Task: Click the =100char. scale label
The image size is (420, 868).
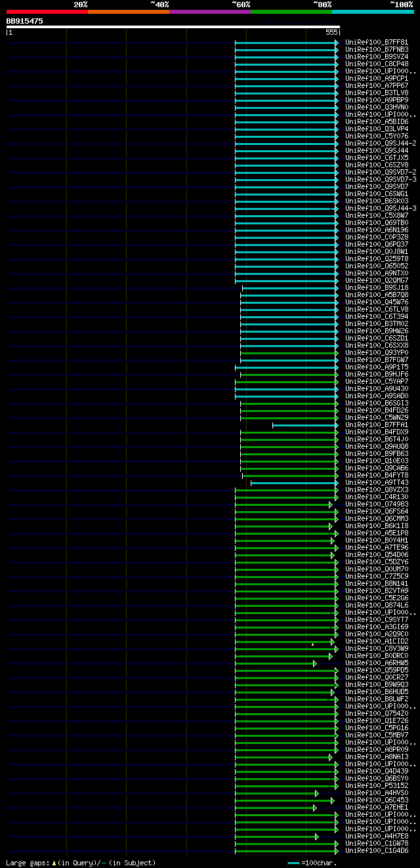Action: click(x=318, y=863)
